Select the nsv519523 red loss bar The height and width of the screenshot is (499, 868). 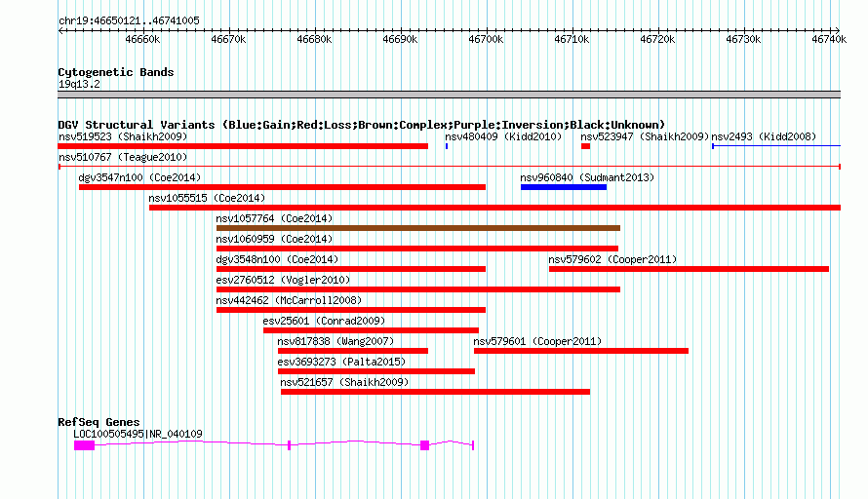tap(243, 146)
